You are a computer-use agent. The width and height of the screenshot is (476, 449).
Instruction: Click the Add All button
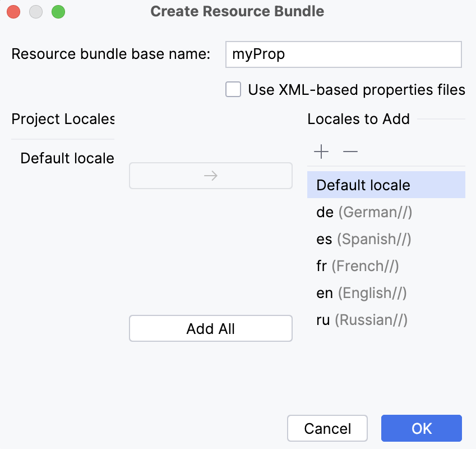[210, 328]
